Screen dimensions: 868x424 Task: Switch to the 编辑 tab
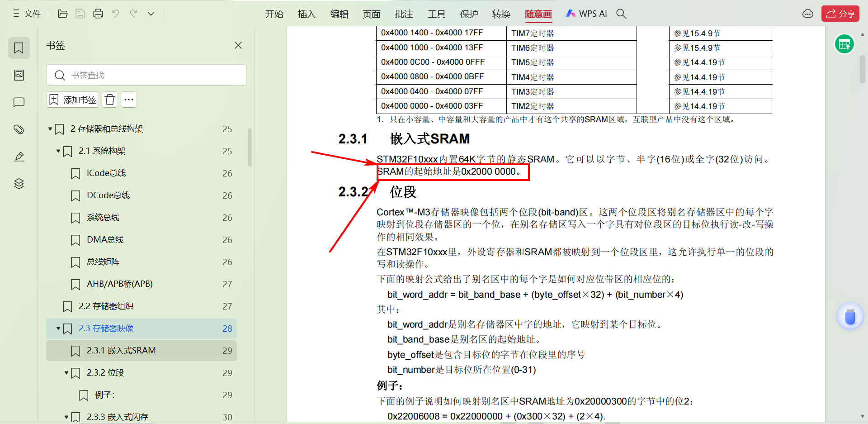tap(339, 14)
